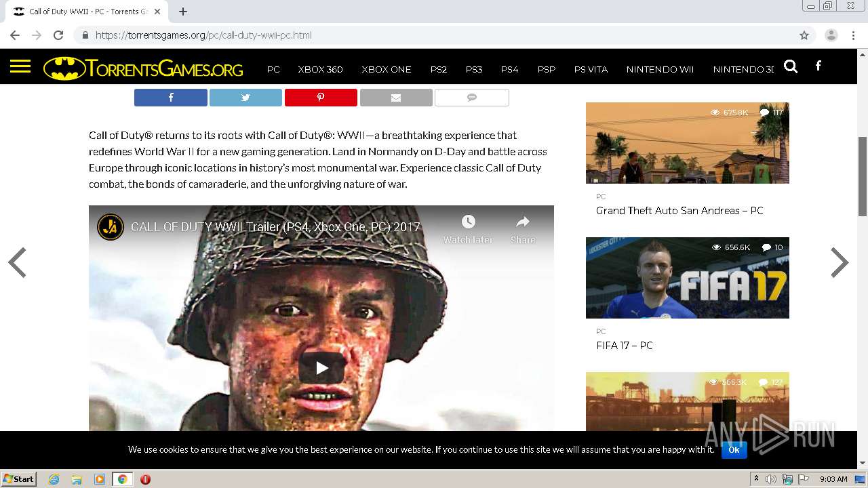
Task: Open the Facebook page icon in header
Action: coord(818,66)
